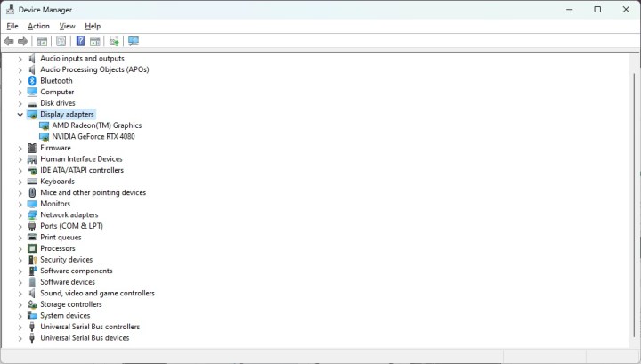Select the Bluetooth device category icon
641x364 pixels.
tap(32, 81)
